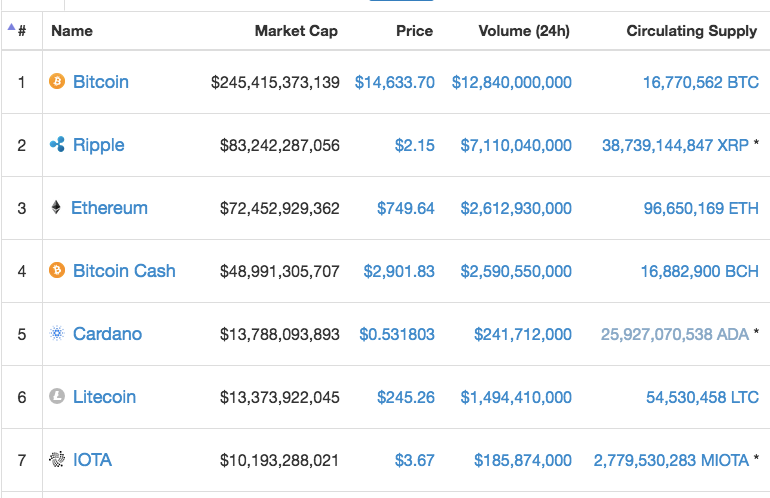Click supply 25,927,070,538 ADA

(x=675, y=334)
